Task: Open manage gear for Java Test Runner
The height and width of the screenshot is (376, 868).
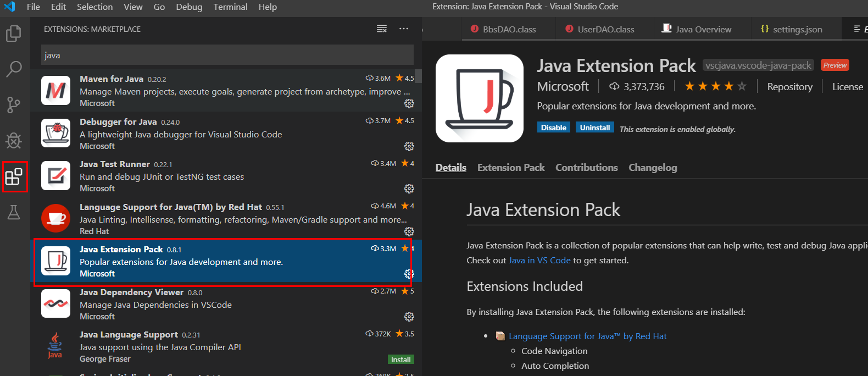Action: pyautogui.click(x=409, y=189)
